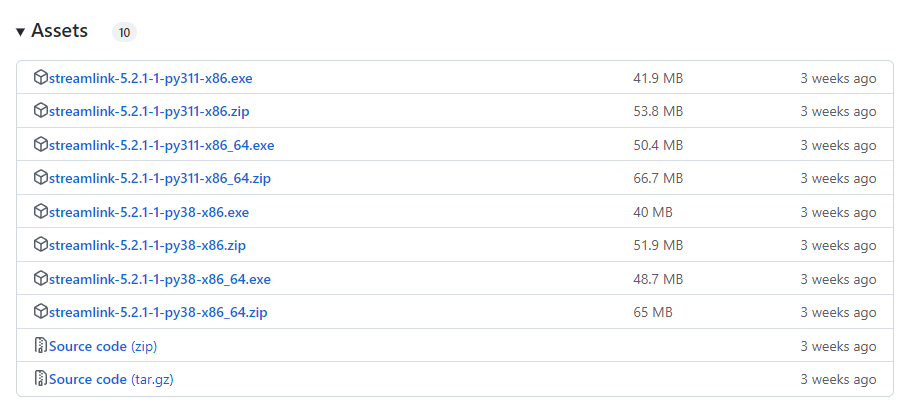
Task: Click the Assets heading text
Action: point(60,31)
